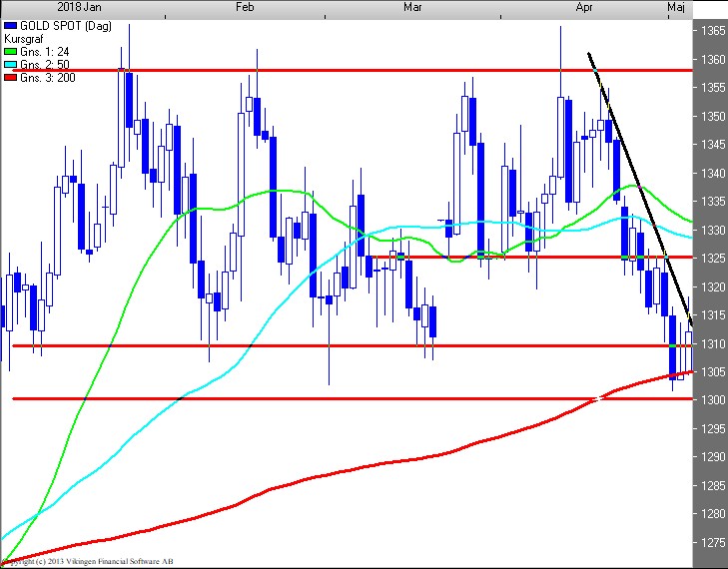The image size is (728, 569).
Task: Click the red Gns. 3: 200 legend swatch
Action: [11, 77]
